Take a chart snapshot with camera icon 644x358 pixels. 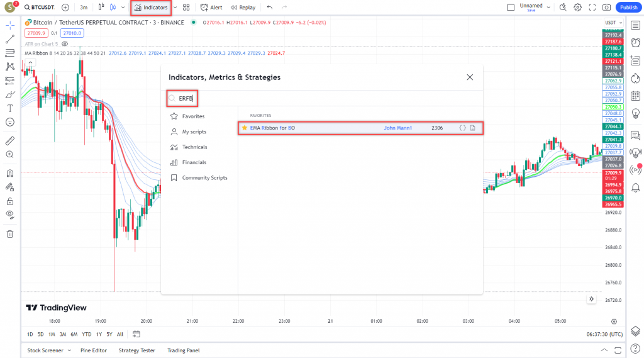click(x=607, y=8)
